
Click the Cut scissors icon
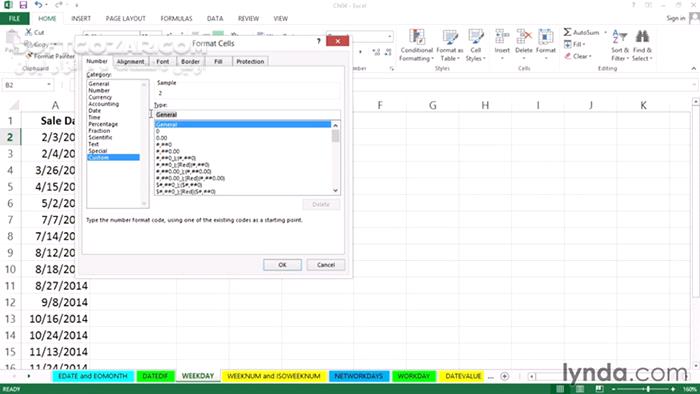click(29, 32)
